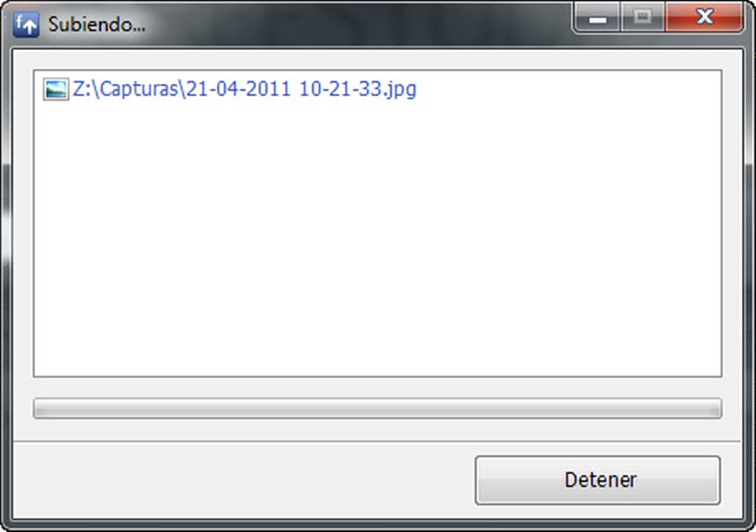Click the image file icon beside the path
This screenshot has height=532, width=756.
[x=56, y=89]
